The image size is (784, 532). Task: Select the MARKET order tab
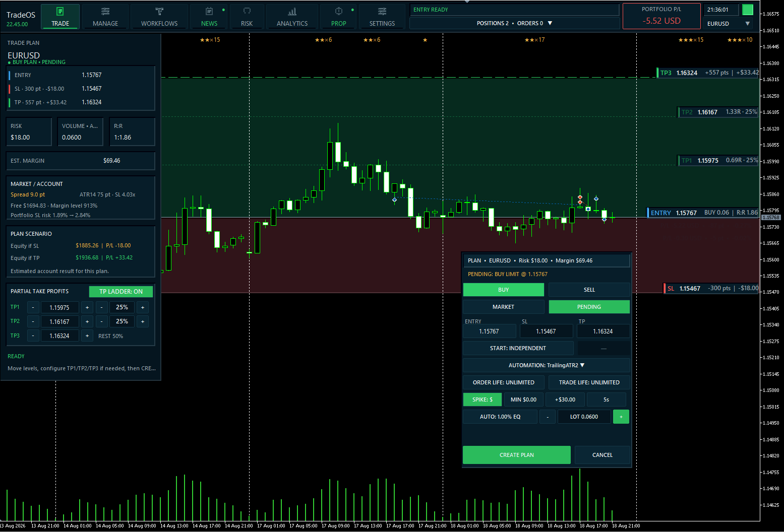coord(503,307)
